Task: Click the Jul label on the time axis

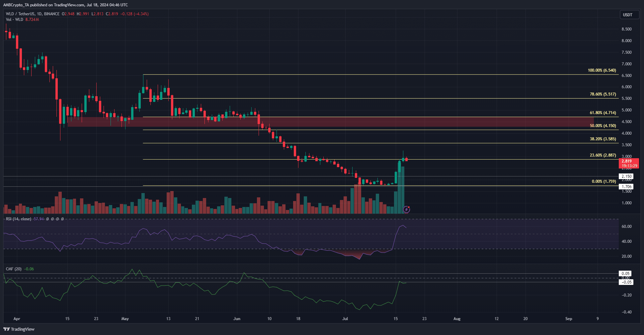Action: 345,319
